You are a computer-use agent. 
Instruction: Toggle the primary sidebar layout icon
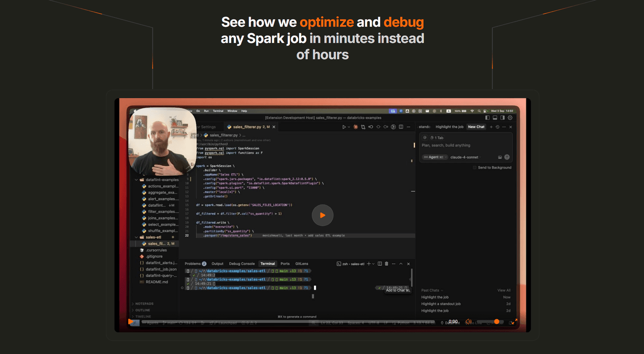[487, 118]
